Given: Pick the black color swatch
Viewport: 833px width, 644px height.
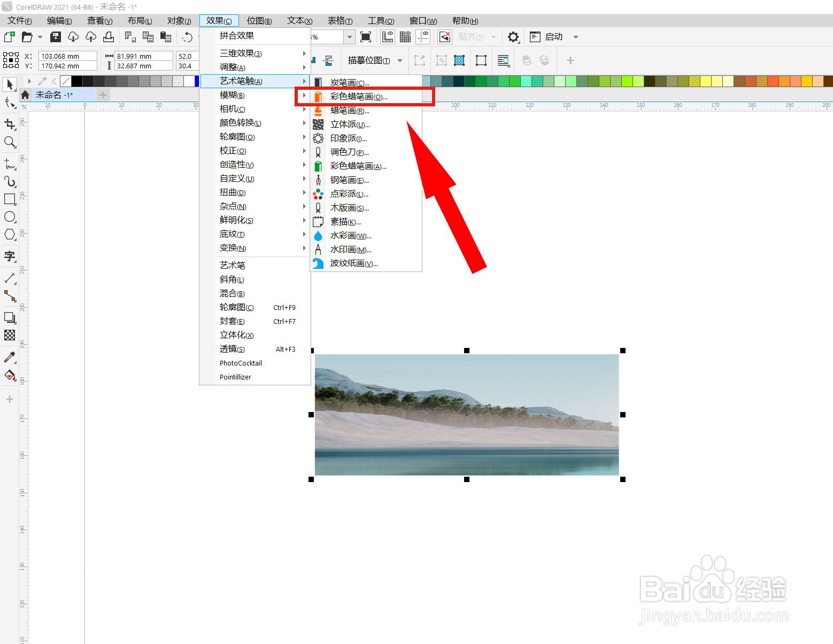Looking at the screenshot, I should pos(77,81).
